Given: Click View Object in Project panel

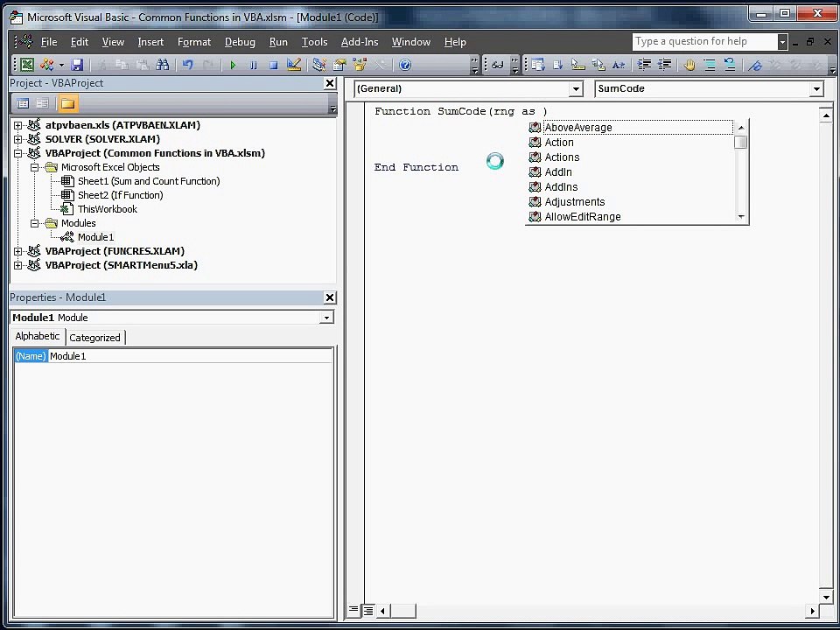Looking at the screenshot, I should (x=42, y=103).
